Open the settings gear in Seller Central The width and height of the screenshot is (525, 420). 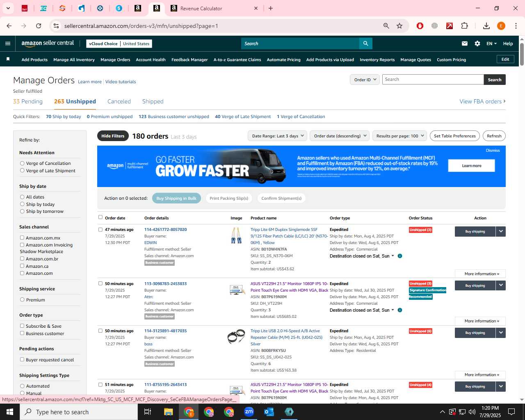pos(477,43)
